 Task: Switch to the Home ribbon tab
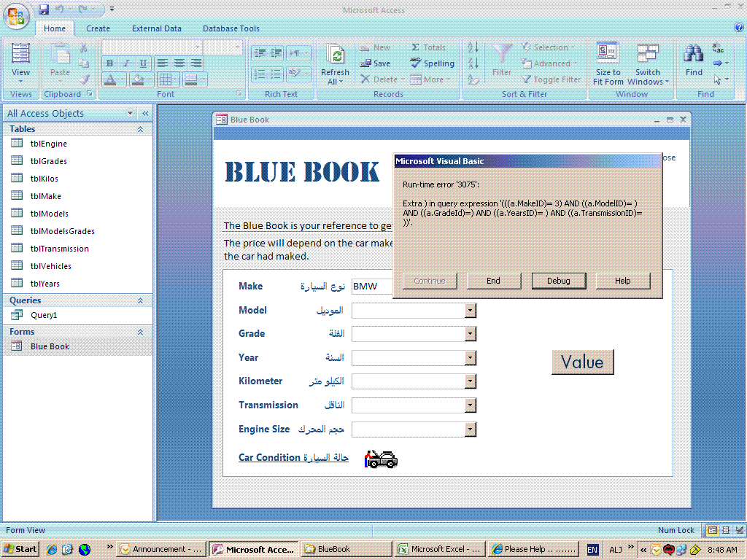click(x=55, y=28)
